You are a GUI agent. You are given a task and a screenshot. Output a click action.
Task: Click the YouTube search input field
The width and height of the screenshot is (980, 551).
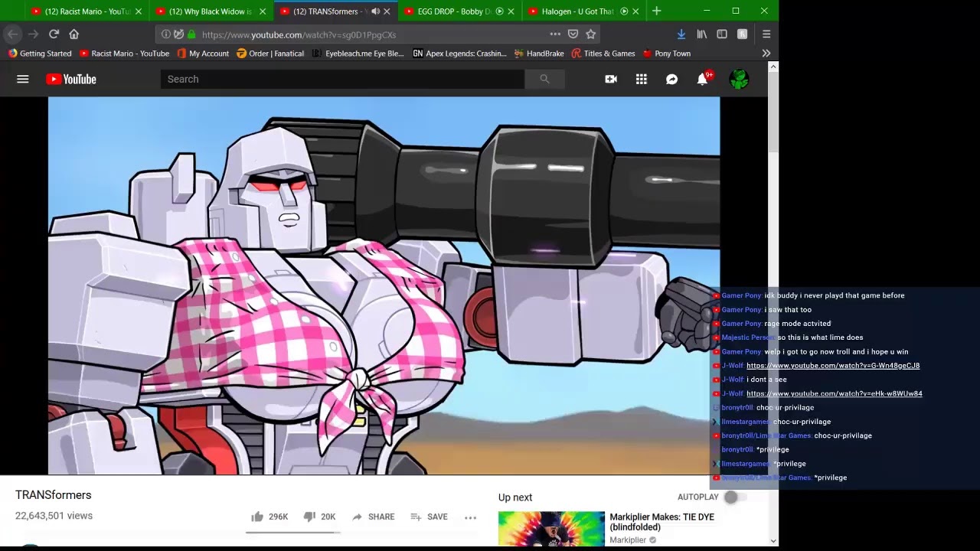coord(342,79)
